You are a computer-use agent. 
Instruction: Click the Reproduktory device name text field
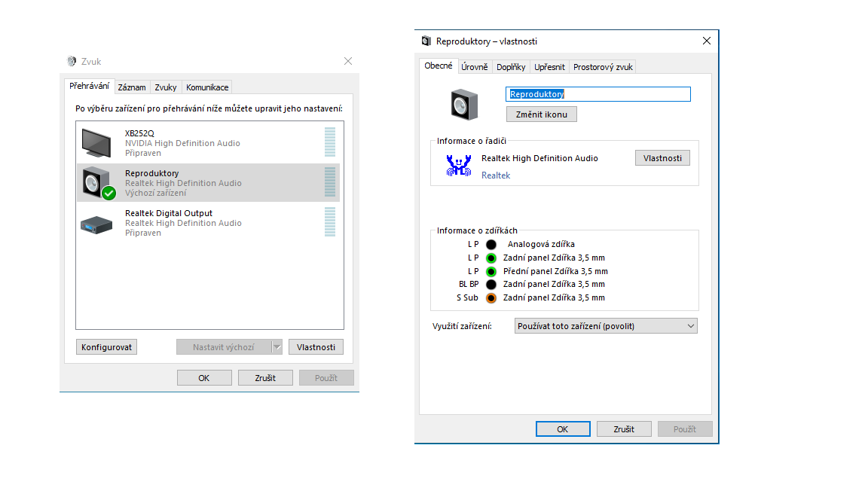pyautogui.click(x=598, y=94)
